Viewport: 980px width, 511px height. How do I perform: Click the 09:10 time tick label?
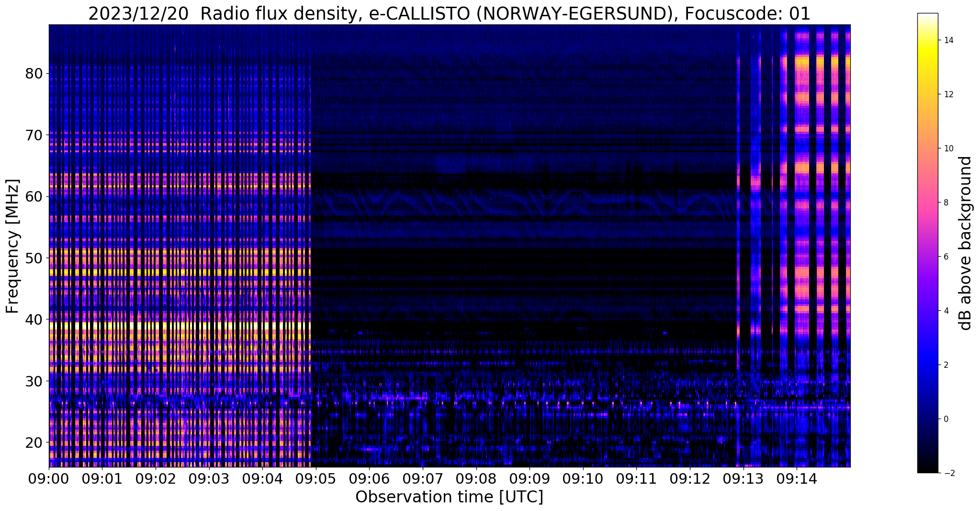click(x=583, y=478)
